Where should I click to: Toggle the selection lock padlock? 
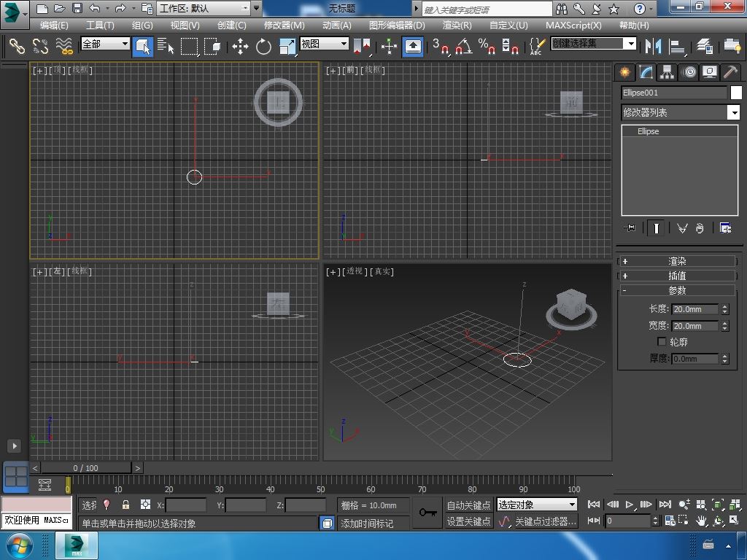(x=125, y=505)
